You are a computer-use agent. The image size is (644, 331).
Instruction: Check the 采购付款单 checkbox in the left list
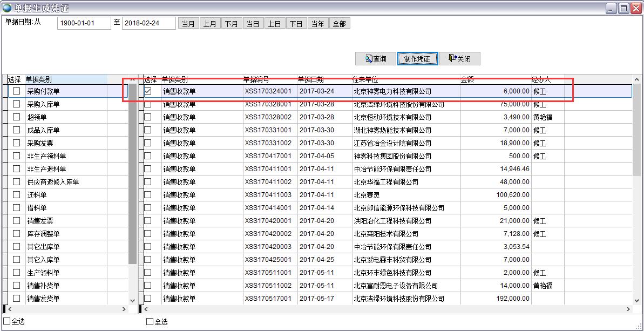tap(17, 92)
